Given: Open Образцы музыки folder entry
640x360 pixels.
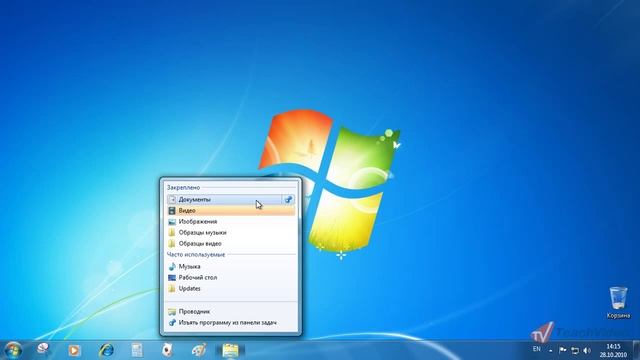Looking at the screenshot, I should pos(231,233).
